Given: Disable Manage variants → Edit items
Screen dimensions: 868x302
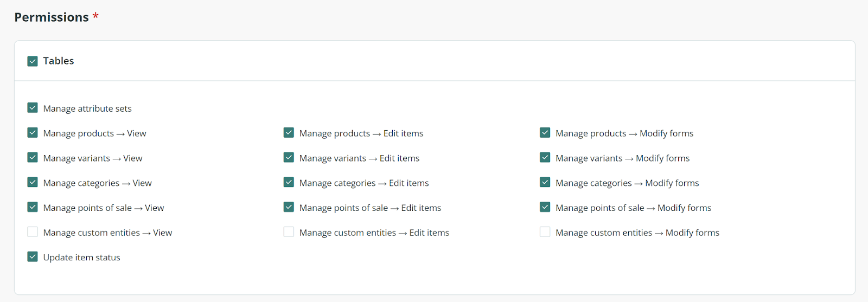Looking at the screenshot, I should (289, 158).
